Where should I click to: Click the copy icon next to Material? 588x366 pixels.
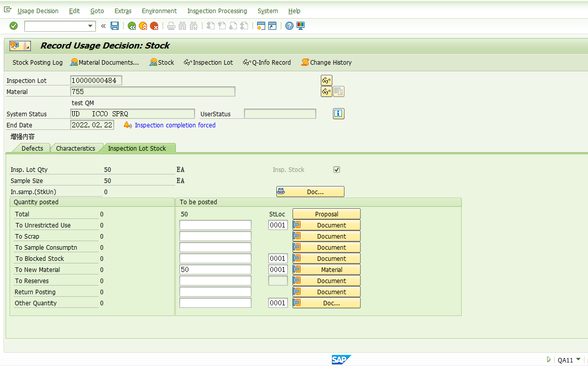[338, 91]
